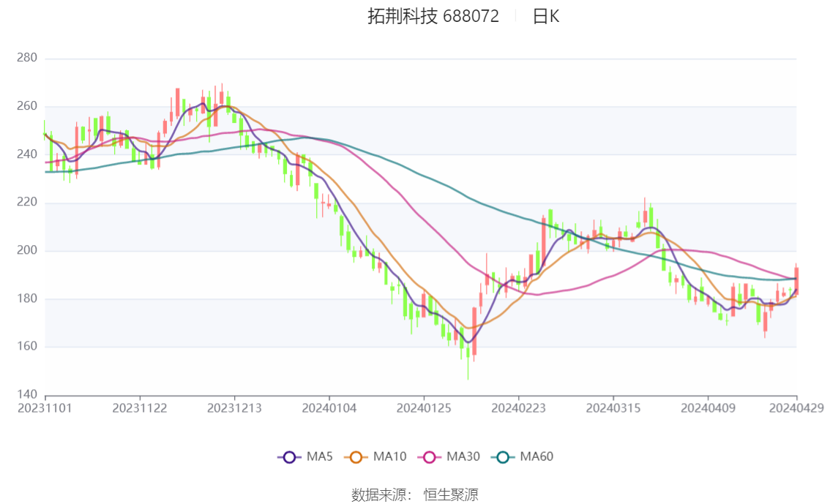The height and width of the screenshot is (504, 830).
Task: Click the chart title 拓荆科技 688072
Action: point(433,16)
